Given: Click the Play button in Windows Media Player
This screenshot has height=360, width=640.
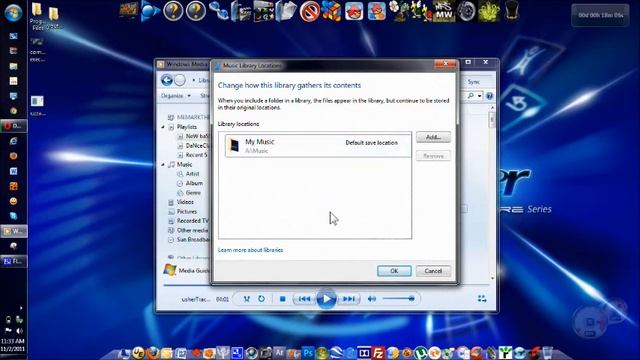Looking at the screenshot, I should tap(326, 299).
